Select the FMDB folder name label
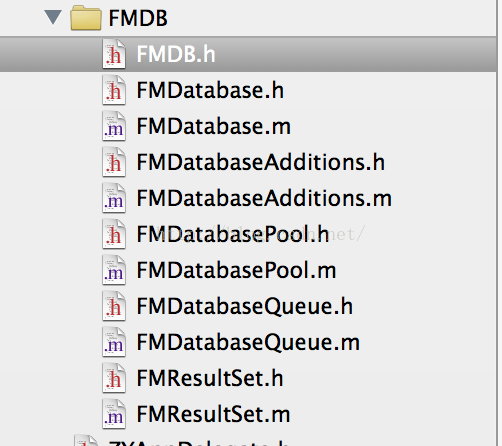 click(138, 18)
